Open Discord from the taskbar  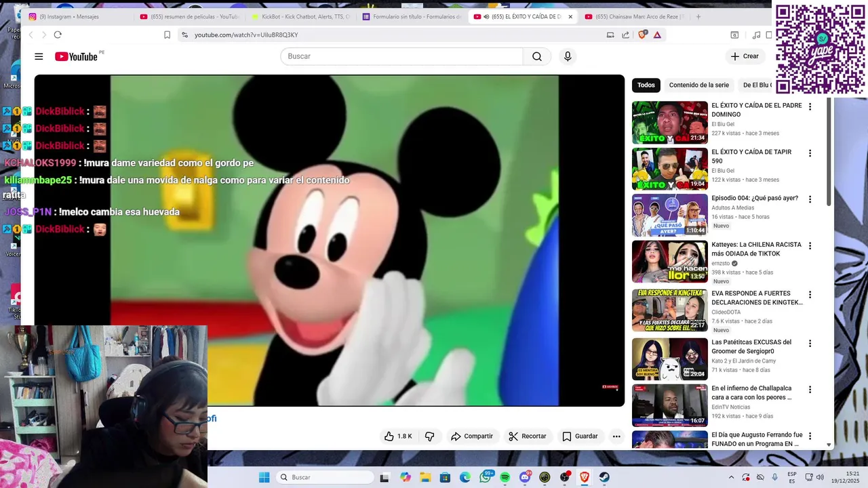click(x=525, y=477)
